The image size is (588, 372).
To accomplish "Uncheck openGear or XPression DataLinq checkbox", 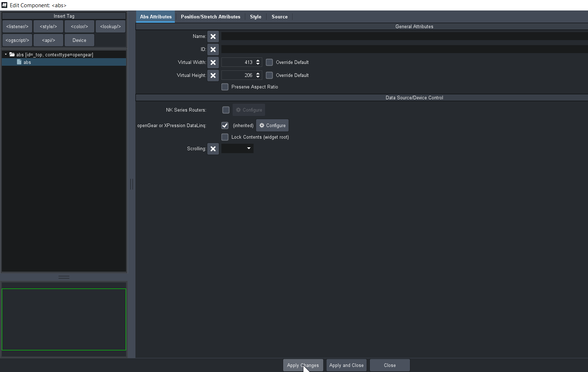I will [225, 126].
